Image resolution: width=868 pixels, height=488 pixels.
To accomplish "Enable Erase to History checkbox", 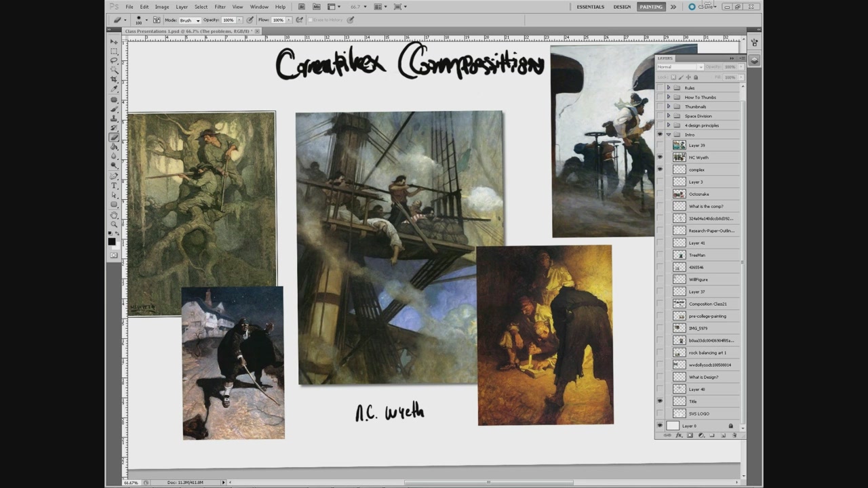I will [x=311, y=20].
